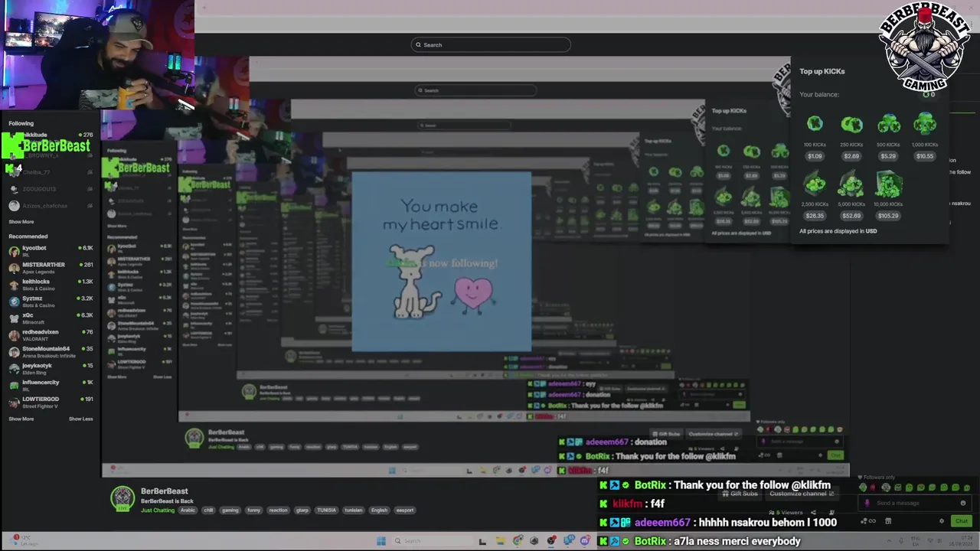Open MISTERARTHER recommended channel
980x551 pixels.
click(x=51, y=267)
